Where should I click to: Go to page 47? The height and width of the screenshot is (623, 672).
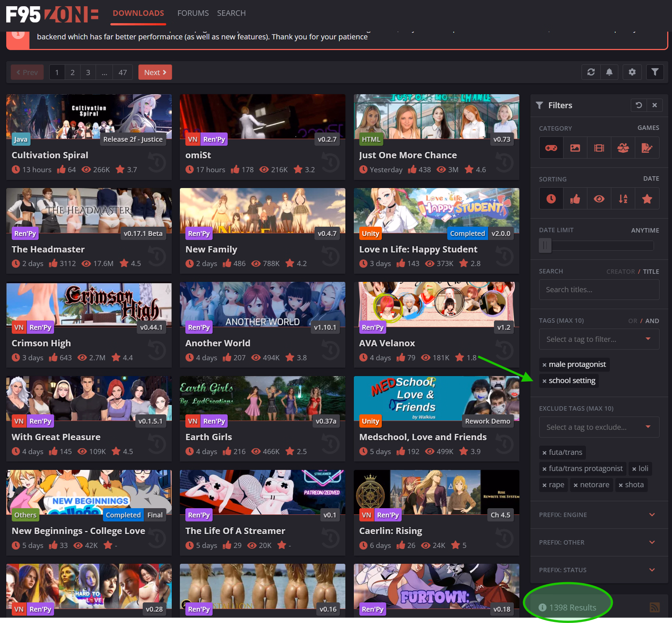[122, 72]
